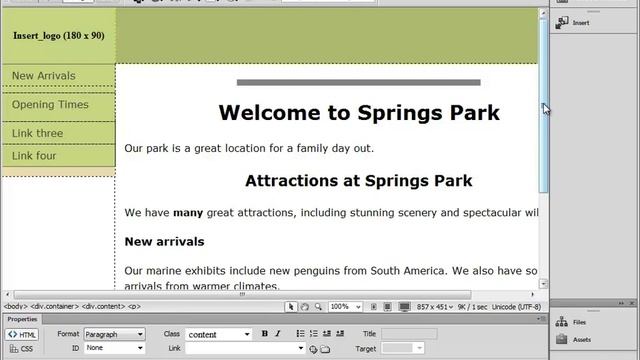Open the 857 x 451 window size menu
Viewport: 640px width, 360px height.
click(435, 307)
